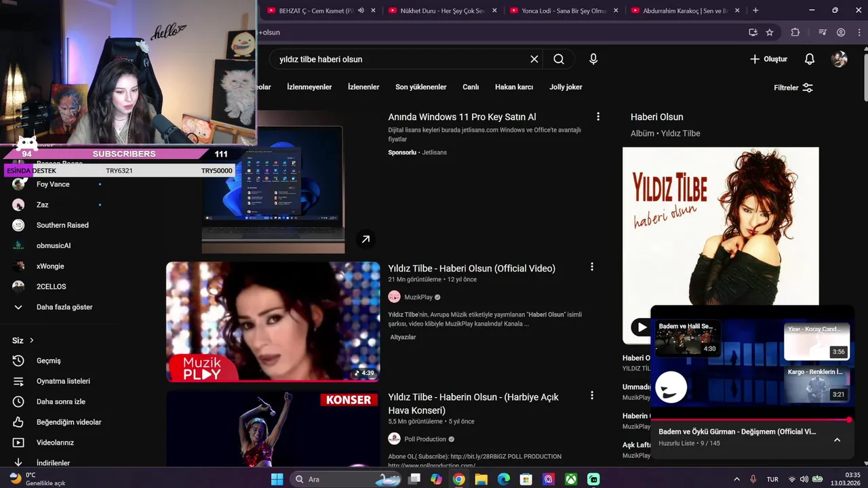Open the Chrome profile icon
This screenshot has height=488, width=868.
coord(841,33)
